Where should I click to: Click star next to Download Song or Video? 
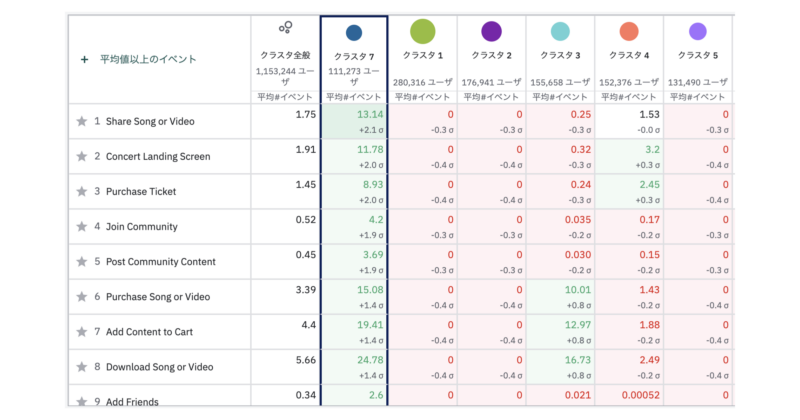[82, 366]
